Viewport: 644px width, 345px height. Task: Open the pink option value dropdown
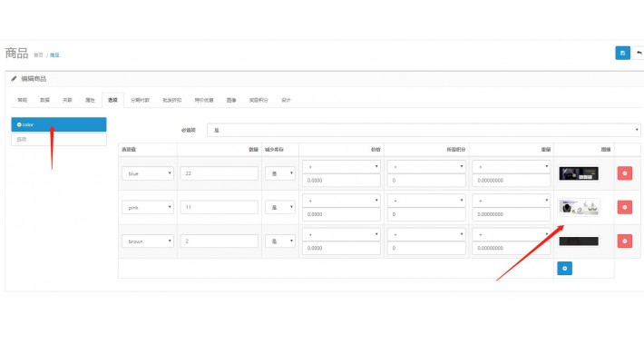(148, 208)
